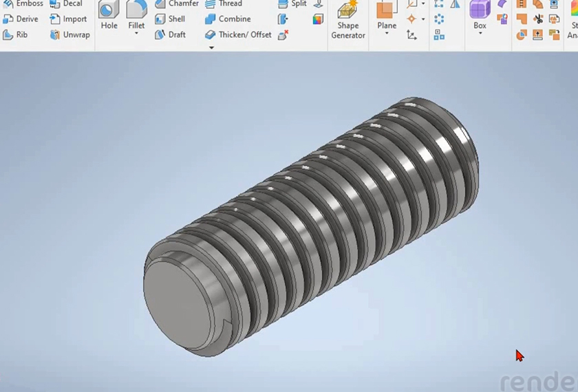Choose the Combine tool
This screenshot has width=578, height=392.
click(228, 19)
